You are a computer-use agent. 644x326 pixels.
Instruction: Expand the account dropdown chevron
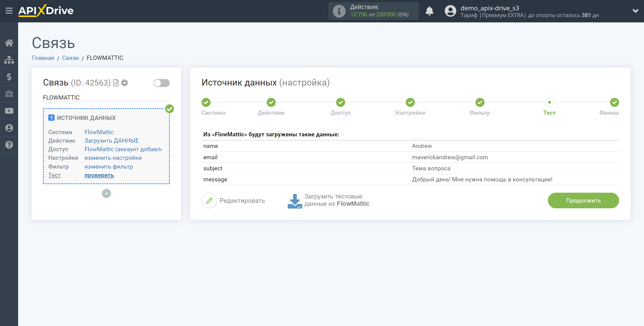(x=635, y=11)
